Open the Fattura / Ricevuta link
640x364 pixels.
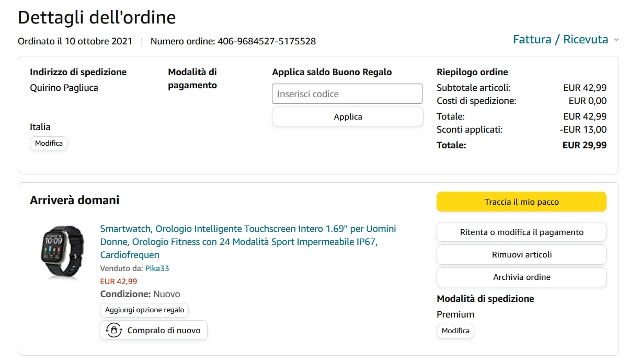tap(560, 40)
